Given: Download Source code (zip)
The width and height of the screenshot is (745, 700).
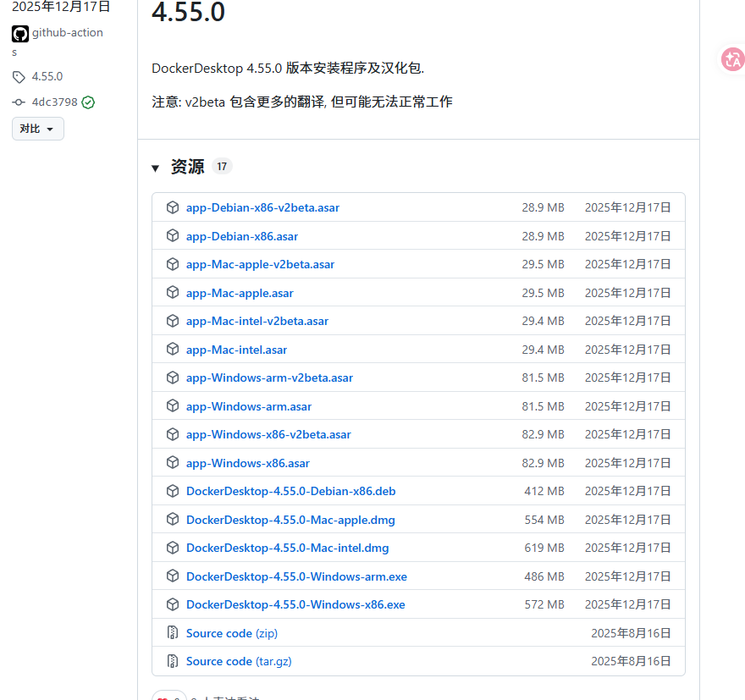Looking at the screenshot, I should coord(232,633).
